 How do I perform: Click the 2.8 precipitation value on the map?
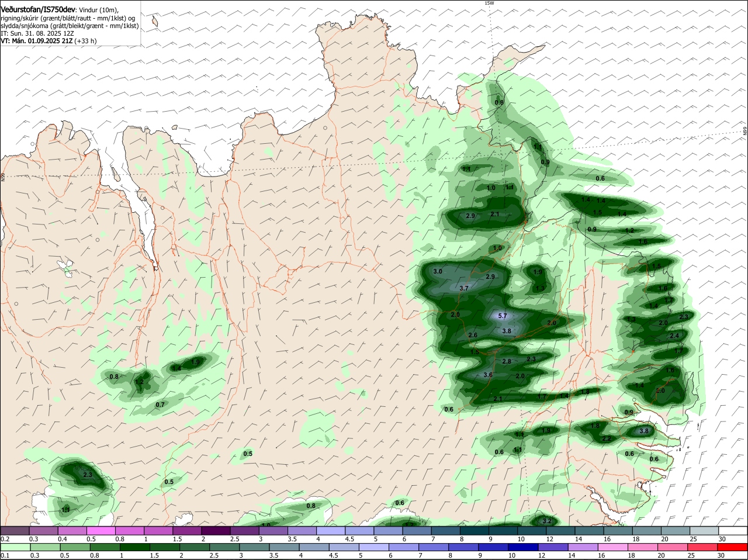coord(507,361)
